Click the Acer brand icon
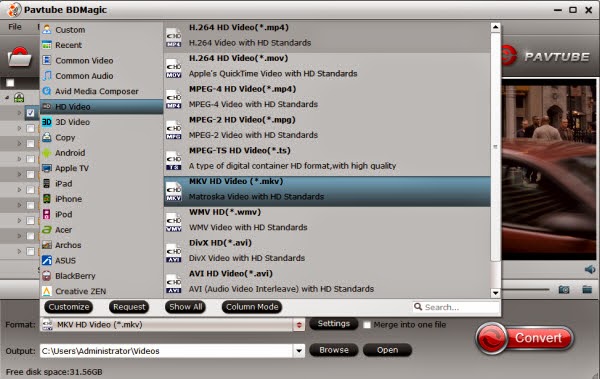Viewport: 600px width, 379px height. click(47, 230)
